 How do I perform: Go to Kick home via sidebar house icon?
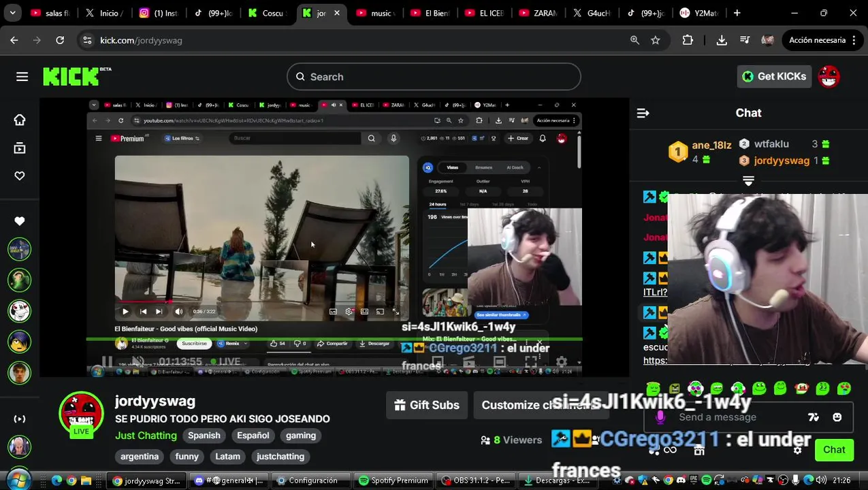(20, 120)
